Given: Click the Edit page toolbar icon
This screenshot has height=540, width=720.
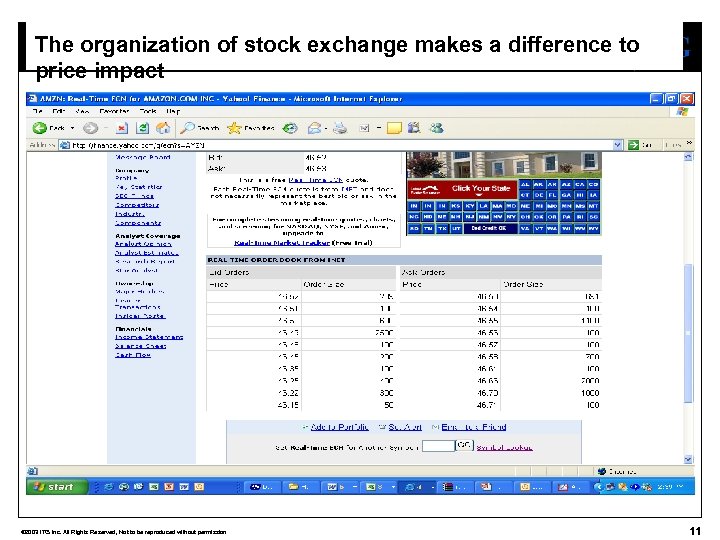Looking at the screenshot, I should (364, 128).
